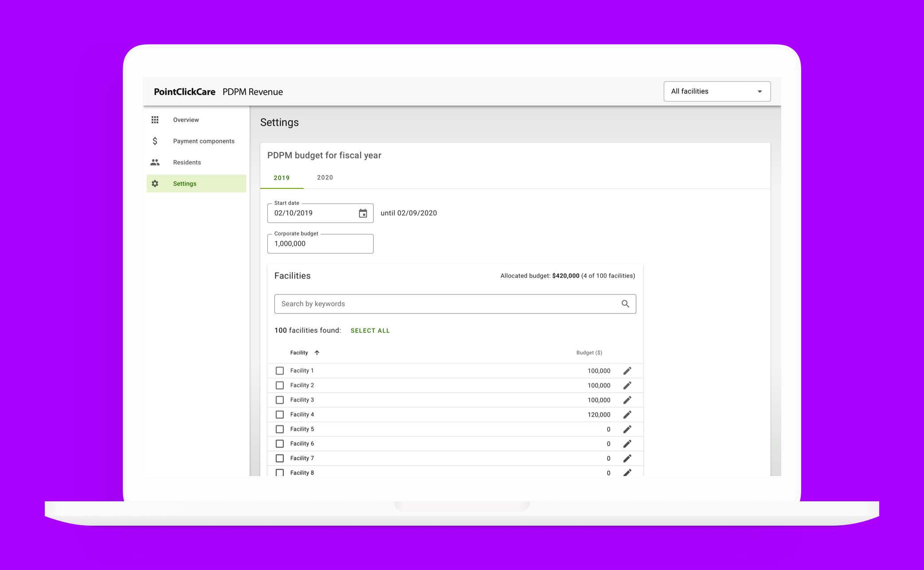Click the Facility 6 row name
This screenshot has height=570, width=924.
click(x=302, y=444)
